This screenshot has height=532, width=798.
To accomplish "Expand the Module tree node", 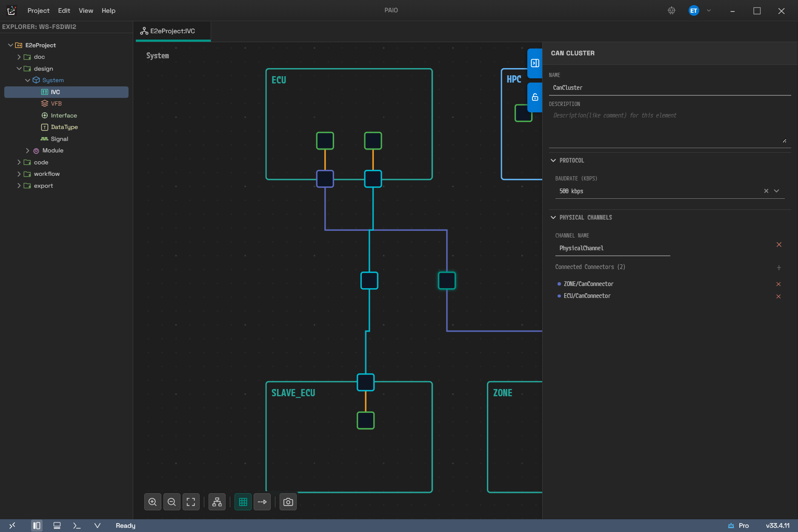I will pos(28,151).
